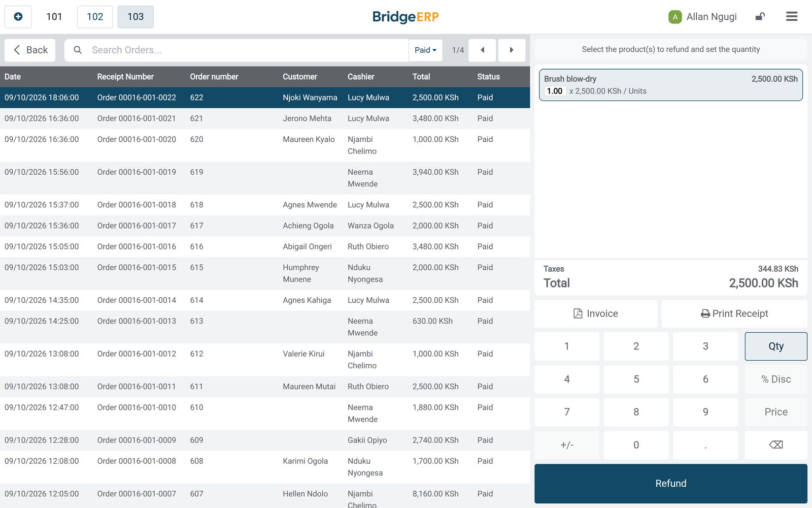
Task: Select Agnes Mwende order 618
Action: [265, 205]
